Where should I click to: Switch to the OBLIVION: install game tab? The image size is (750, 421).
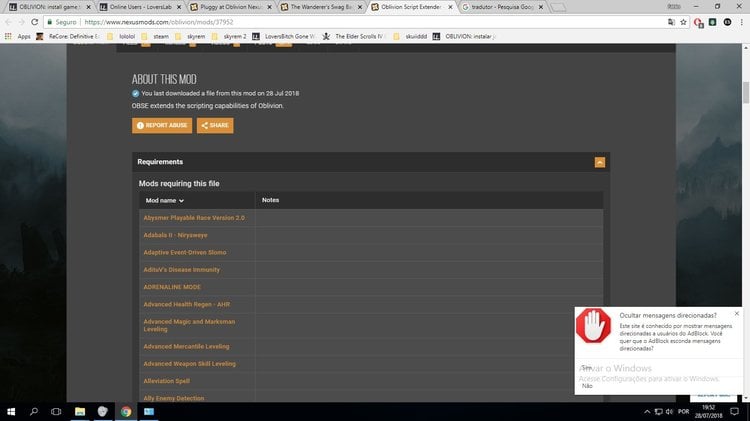49,7
